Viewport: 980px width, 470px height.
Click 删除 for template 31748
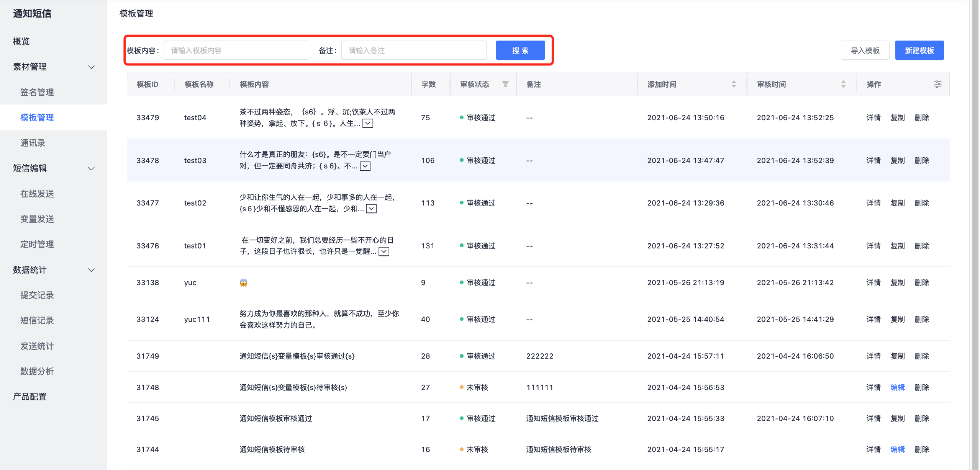coord(922,387)
